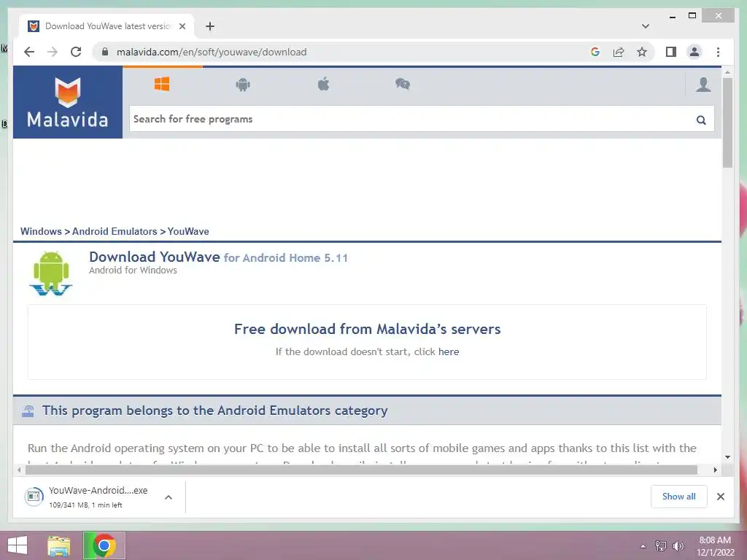The image size is (747, 560).
Task: View site information via padlock icon
Action: (x=105, y=52)
